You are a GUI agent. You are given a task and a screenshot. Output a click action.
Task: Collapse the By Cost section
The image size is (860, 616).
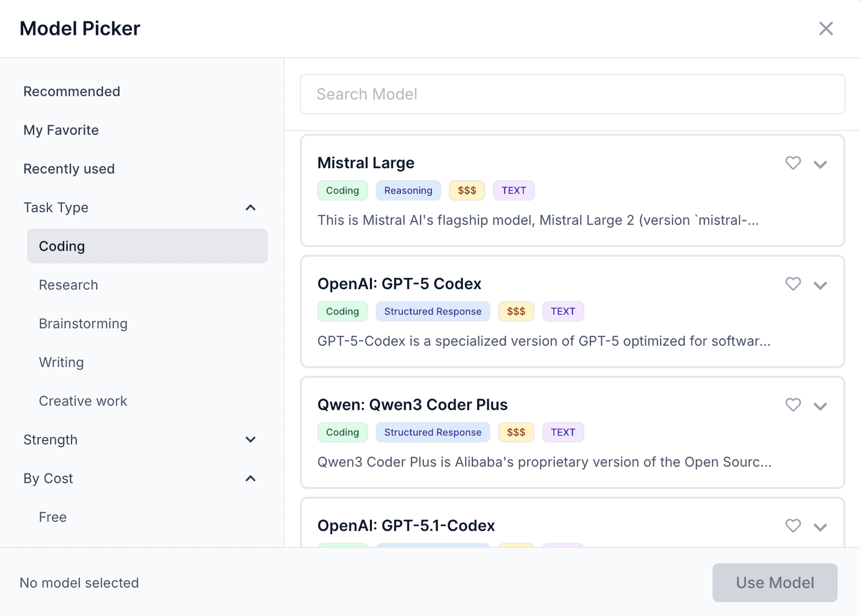(250, 478)
